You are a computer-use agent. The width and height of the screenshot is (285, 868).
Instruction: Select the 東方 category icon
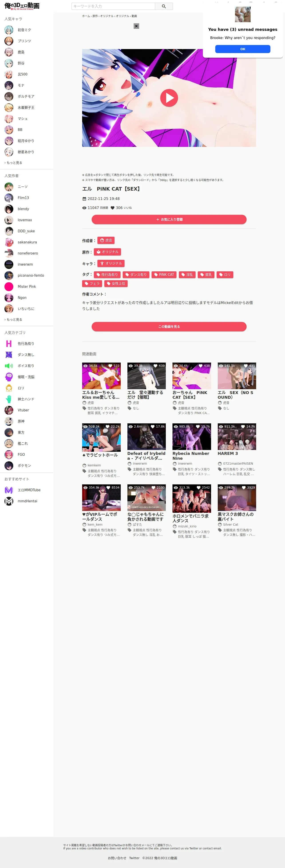pyautogui.click(x=9, y=432)
